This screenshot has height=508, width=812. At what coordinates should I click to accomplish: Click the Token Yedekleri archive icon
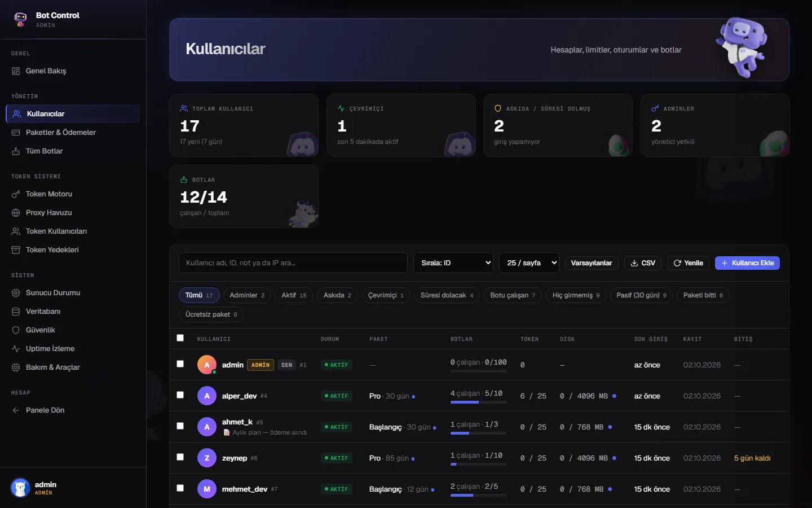pyautogui.click(x=16, y=250)
